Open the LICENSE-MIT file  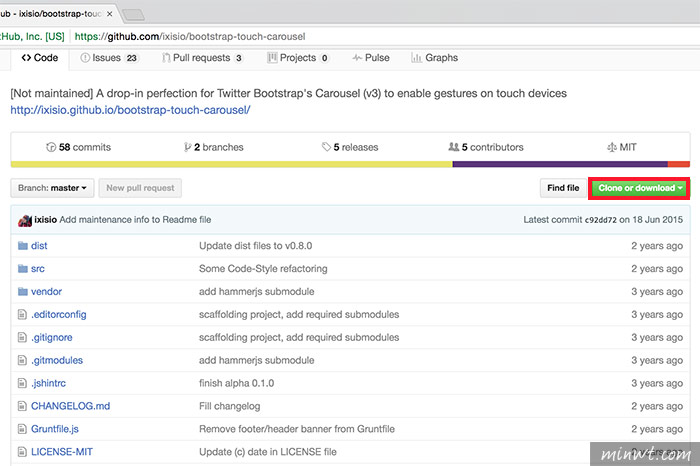62,452
